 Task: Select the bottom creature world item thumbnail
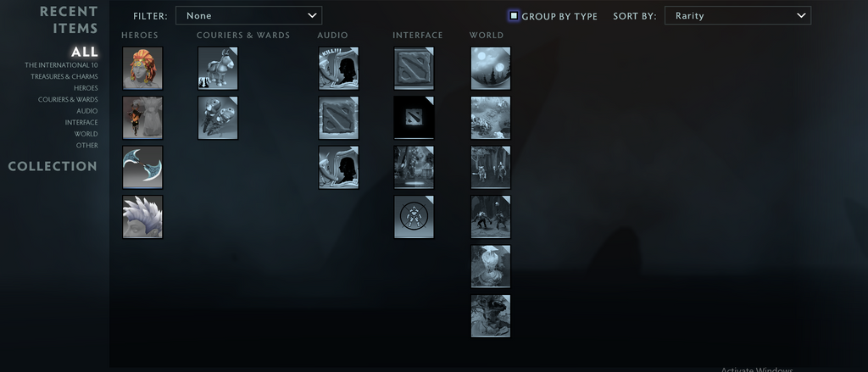491,315
